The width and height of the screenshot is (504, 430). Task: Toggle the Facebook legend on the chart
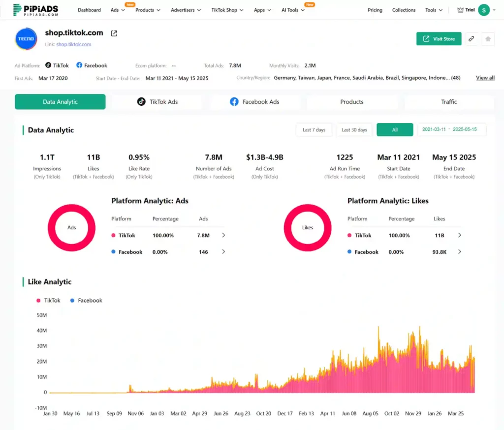click(x=86, y=300)
